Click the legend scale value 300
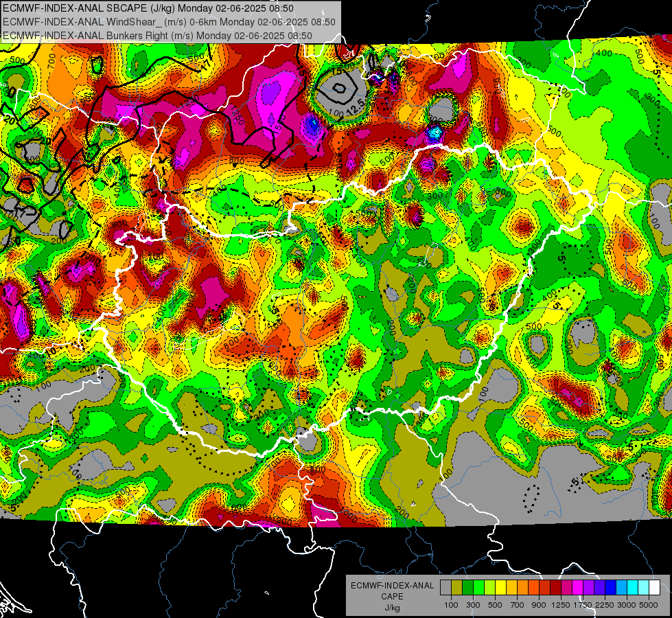The height and width of the screenshot is (618, 672). pos(473,605)
